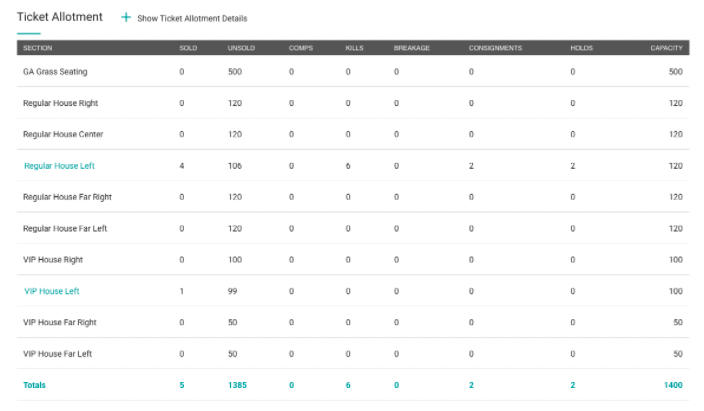Select the Regular House Far Right row name
This screenshot has width=704, height=411.
click(67, 197)
